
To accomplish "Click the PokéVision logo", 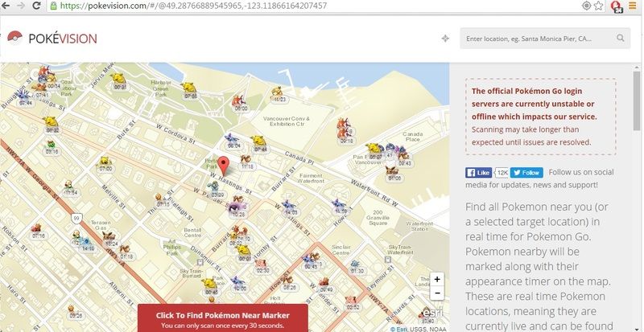I will click(52, 39).
